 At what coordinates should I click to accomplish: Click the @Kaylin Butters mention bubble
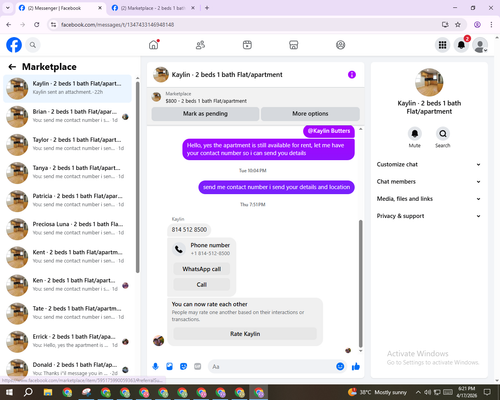click(x=329, y=131)
